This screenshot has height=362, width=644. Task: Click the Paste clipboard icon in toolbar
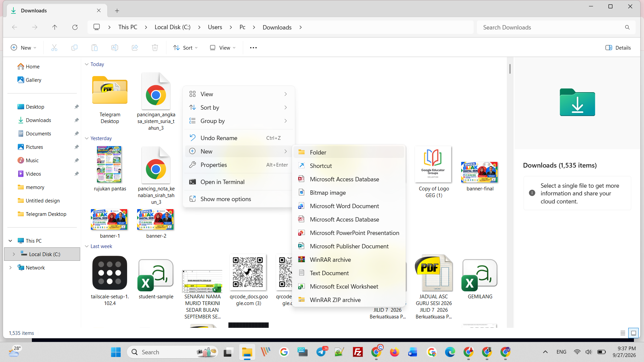tap(95, 48)
